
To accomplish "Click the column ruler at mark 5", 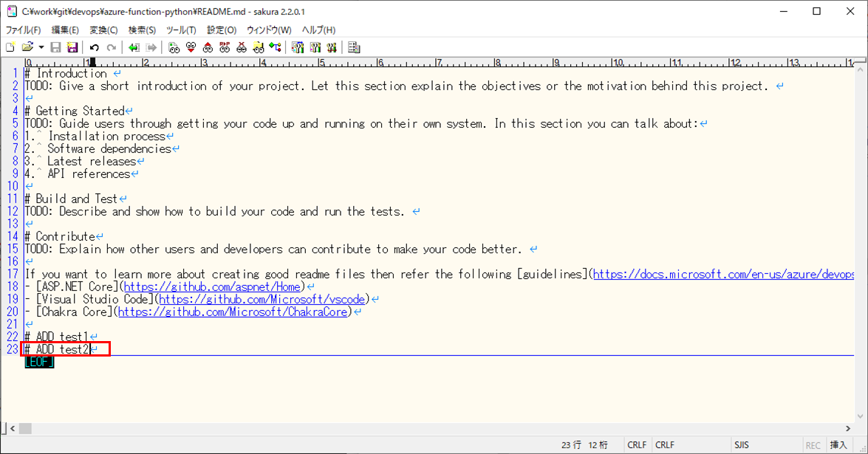I will 322,63.
